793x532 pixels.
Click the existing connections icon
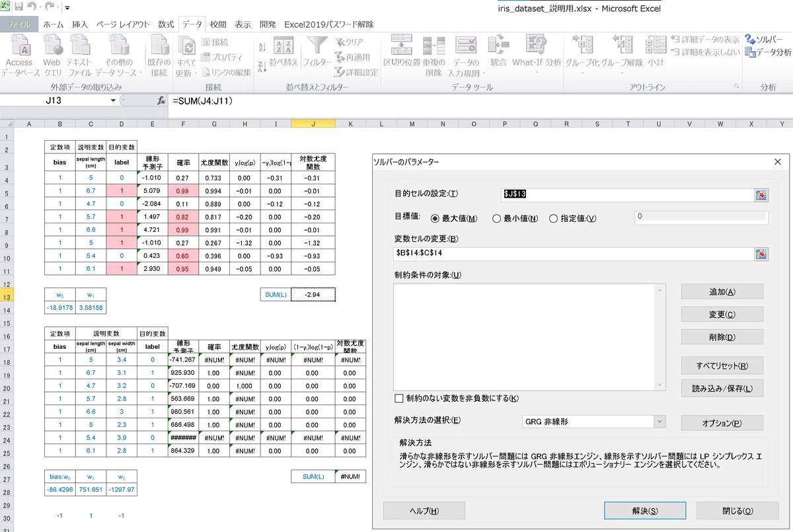point(159,56)
